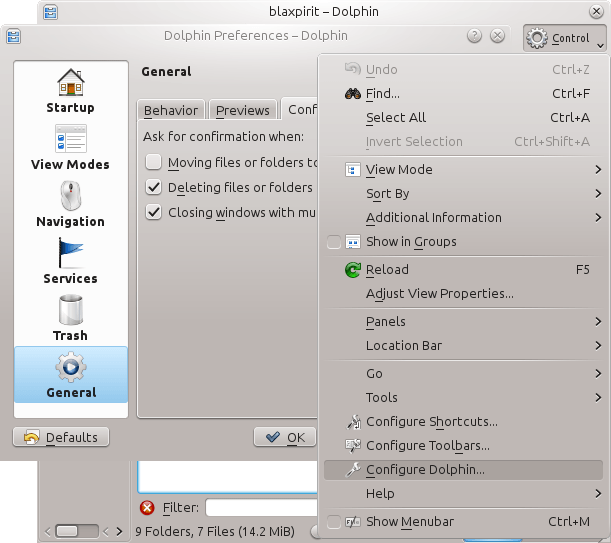
Task: Click the General page heading
Action: tap(166, 72)
